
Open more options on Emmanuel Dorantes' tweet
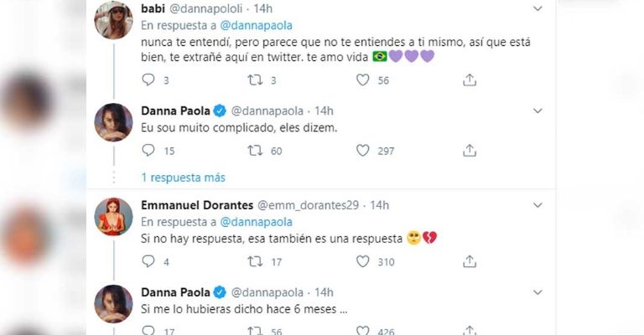[x=537, y=205]
